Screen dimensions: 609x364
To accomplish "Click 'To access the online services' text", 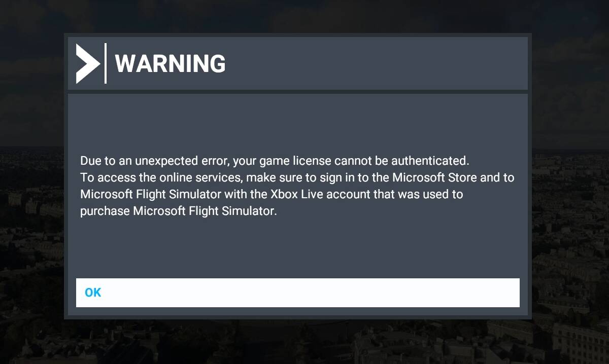I will (161, 178).
